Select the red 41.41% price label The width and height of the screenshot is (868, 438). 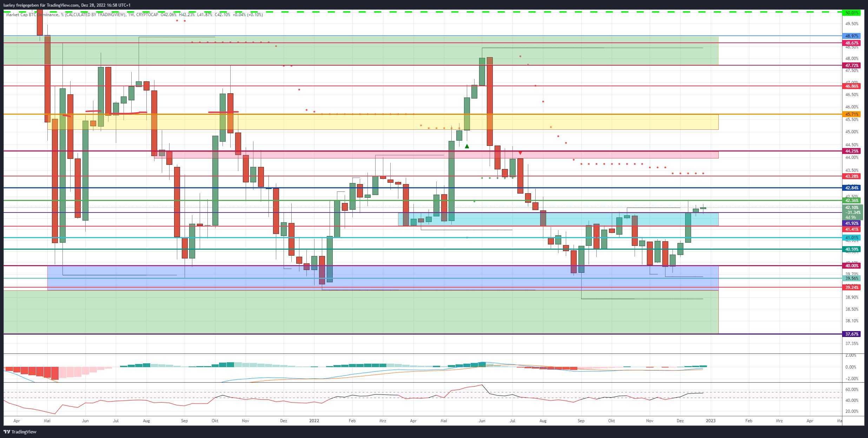click(852, 229)
